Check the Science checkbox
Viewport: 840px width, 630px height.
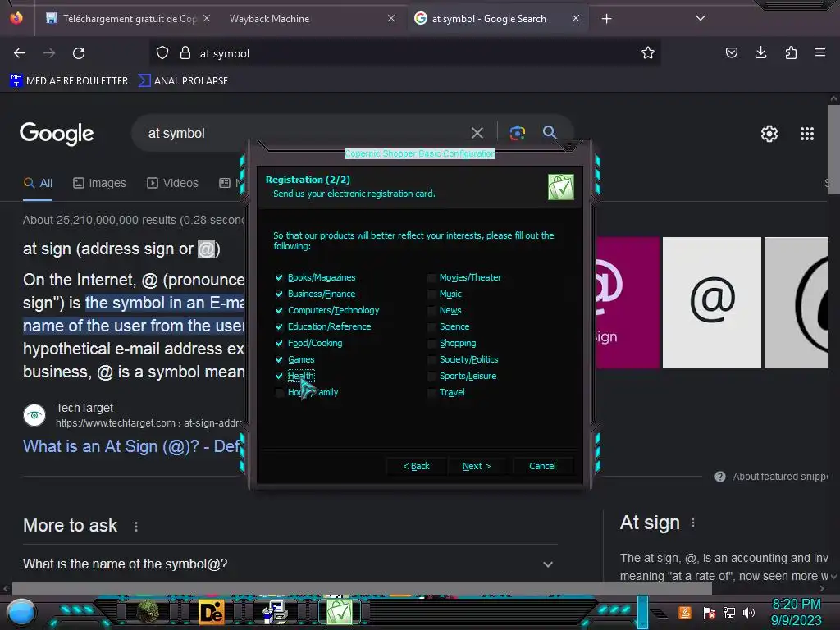pos(431,326)
